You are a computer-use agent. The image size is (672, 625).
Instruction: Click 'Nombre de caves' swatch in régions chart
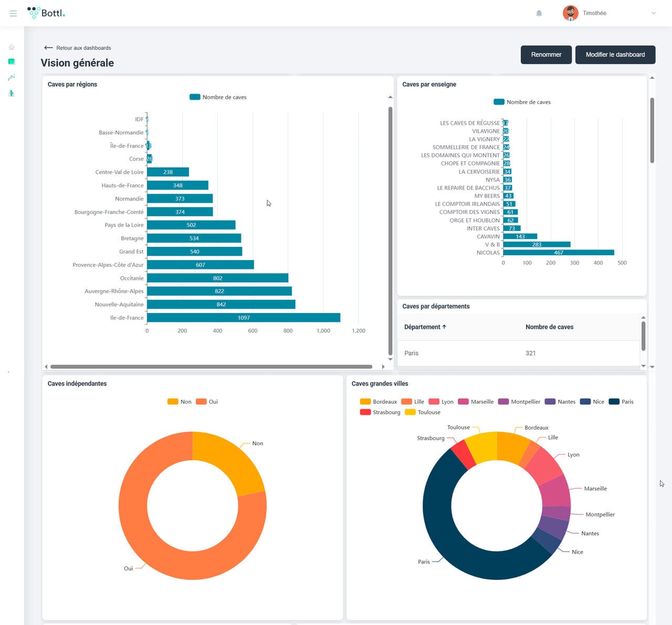click(195, 97)
